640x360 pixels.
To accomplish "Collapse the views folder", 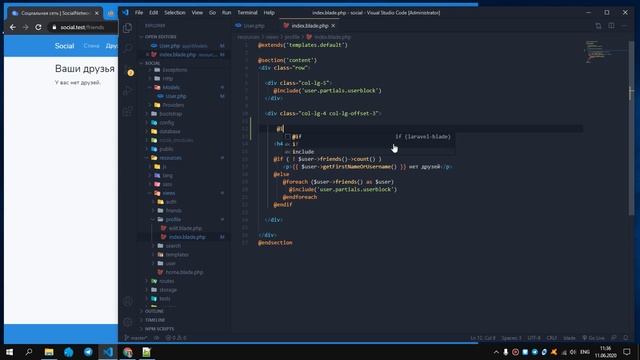I will (x=169, y=193).
